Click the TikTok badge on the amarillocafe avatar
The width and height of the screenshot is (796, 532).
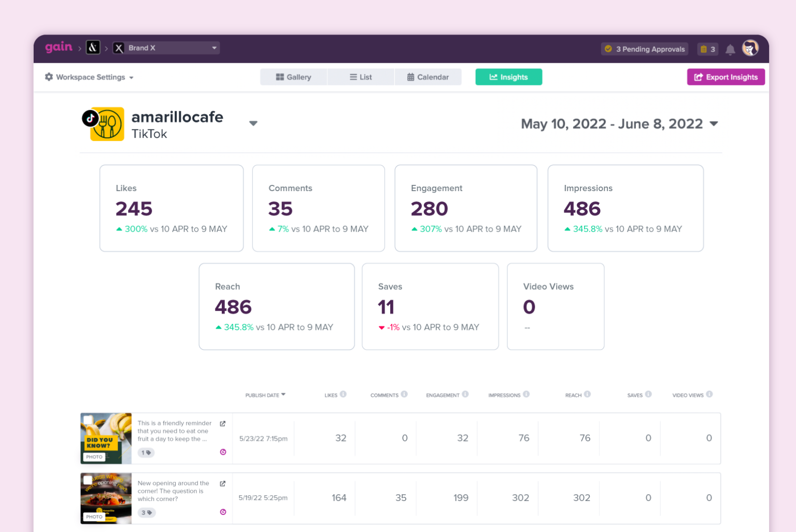91,118
